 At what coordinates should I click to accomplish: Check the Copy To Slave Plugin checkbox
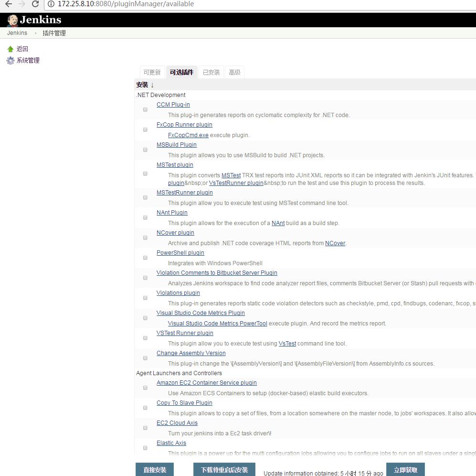(145, 408)
